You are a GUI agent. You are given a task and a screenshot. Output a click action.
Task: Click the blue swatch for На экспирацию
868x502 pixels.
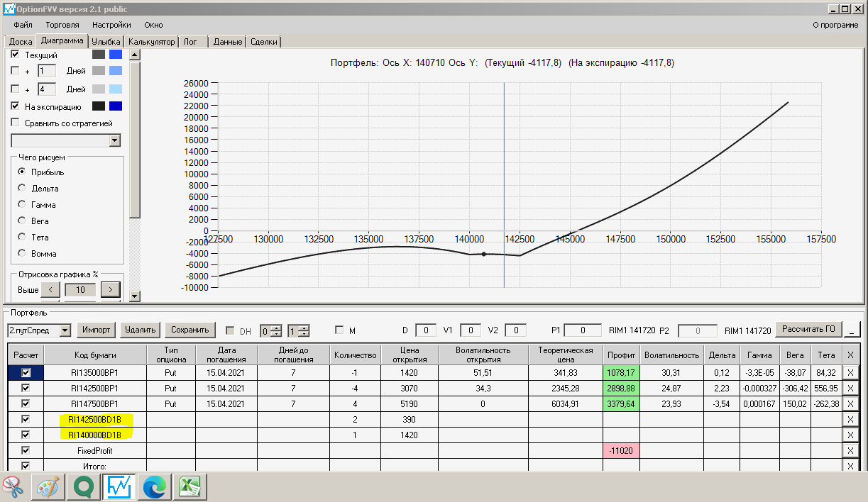(x=115, y=106)
